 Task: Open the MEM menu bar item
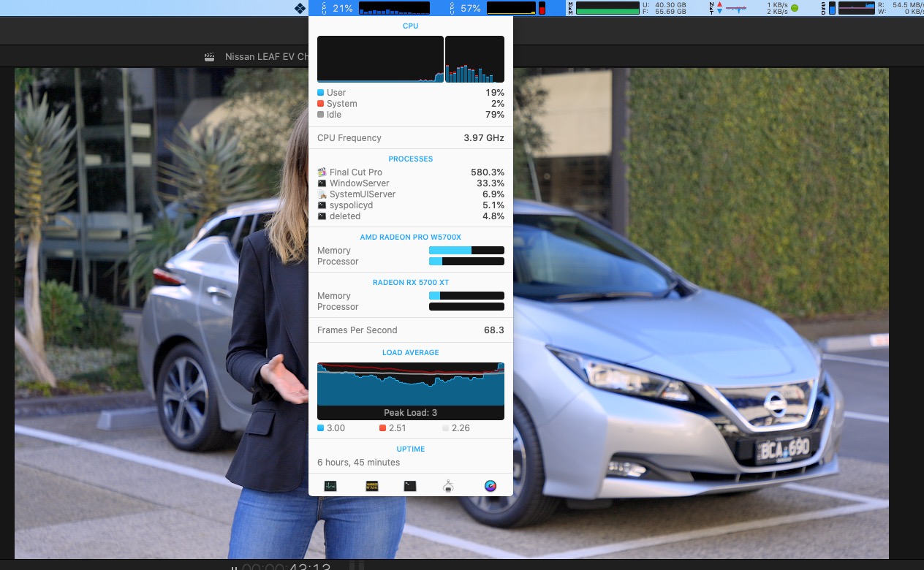tap(627, 8)
